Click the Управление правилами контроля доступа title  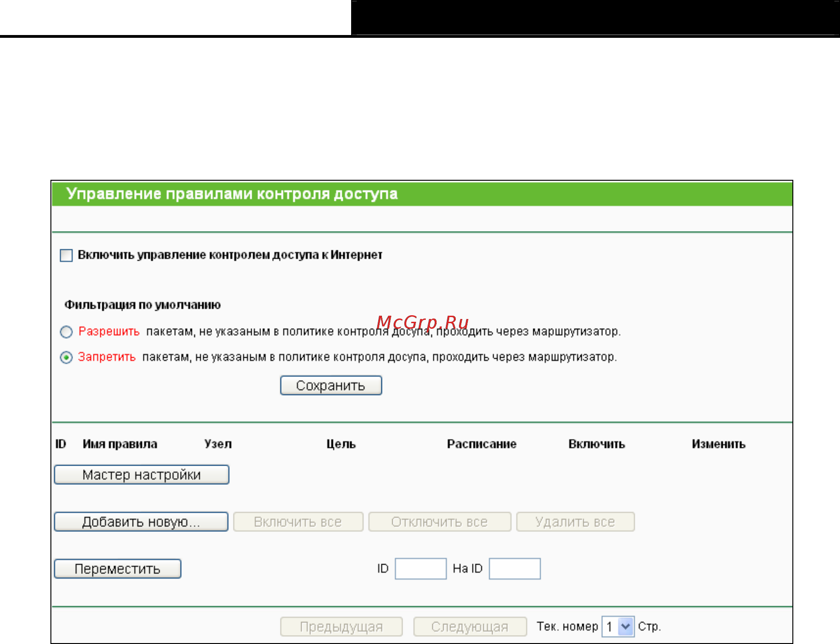point(232,194)
